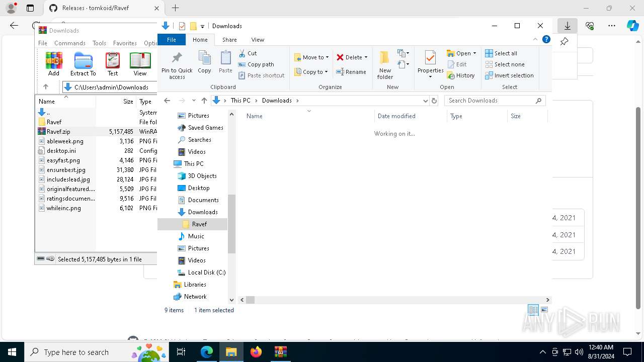Switch to Details view layout icon
The image size is (644, 362).
533,310
